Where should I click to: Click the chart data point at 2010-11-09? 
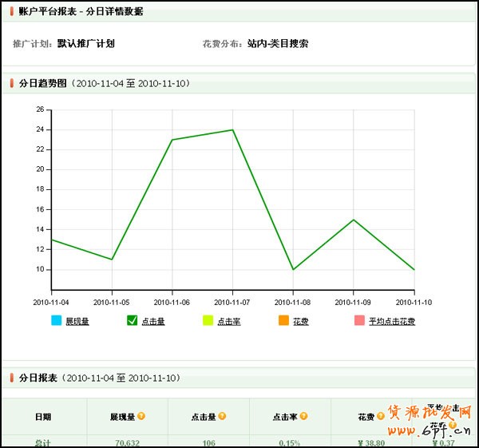[x=354, y=220]
